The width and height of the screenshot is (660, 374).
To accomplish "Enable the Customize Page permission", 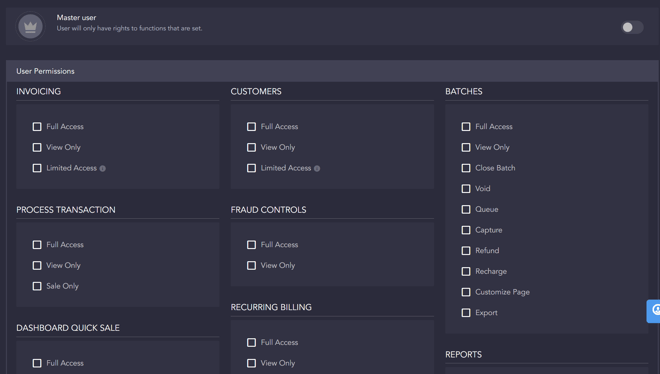I will (x=466, y=292).
